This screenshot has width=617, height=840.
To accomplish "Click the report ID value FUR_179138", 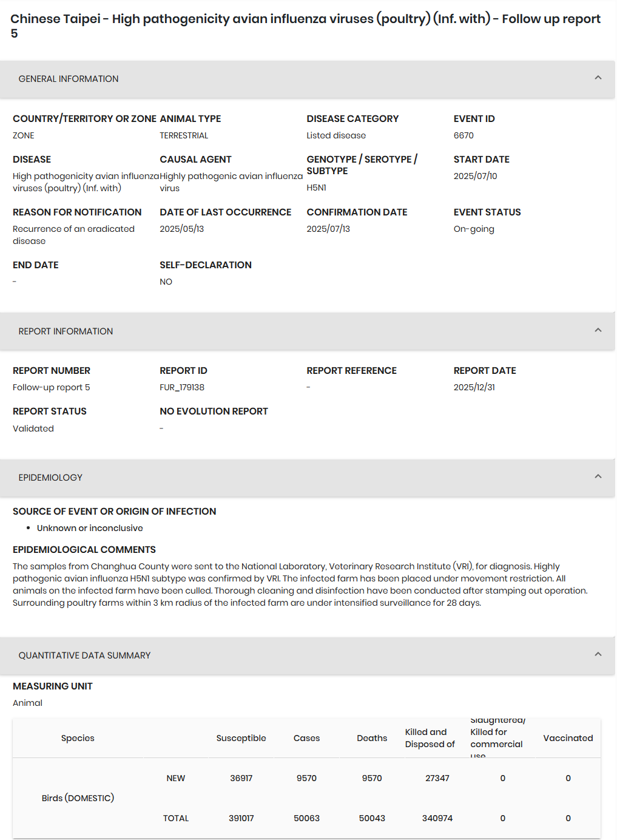I will click(x=182, y=387).
